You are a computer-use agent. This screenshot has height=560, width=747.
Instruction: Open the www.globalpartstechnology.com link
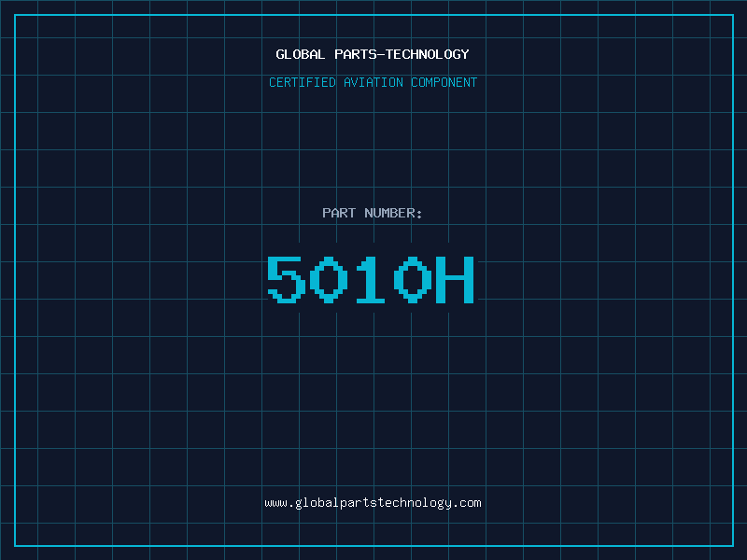pyautogui.click(x=373, y=503)
